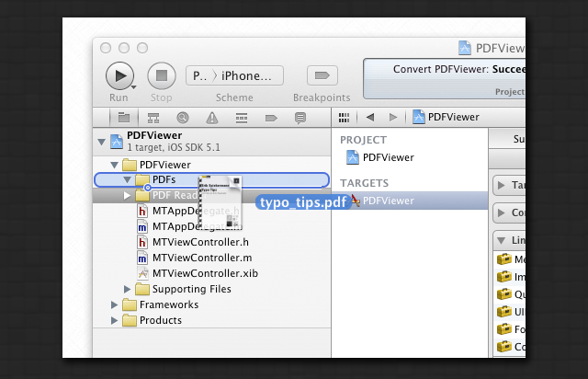Screen dimensions: 588x379
Task: Select PDFViewer under TARGETS
Action: 410,201
